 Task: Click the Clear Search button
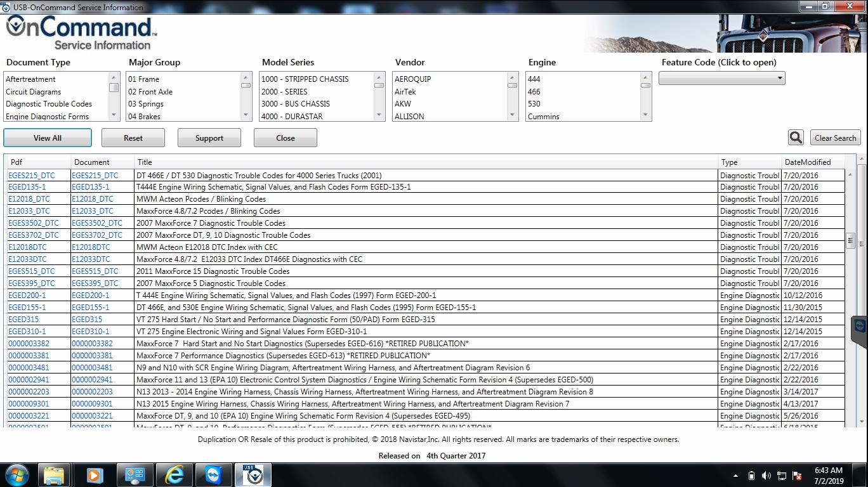(835, 138)
